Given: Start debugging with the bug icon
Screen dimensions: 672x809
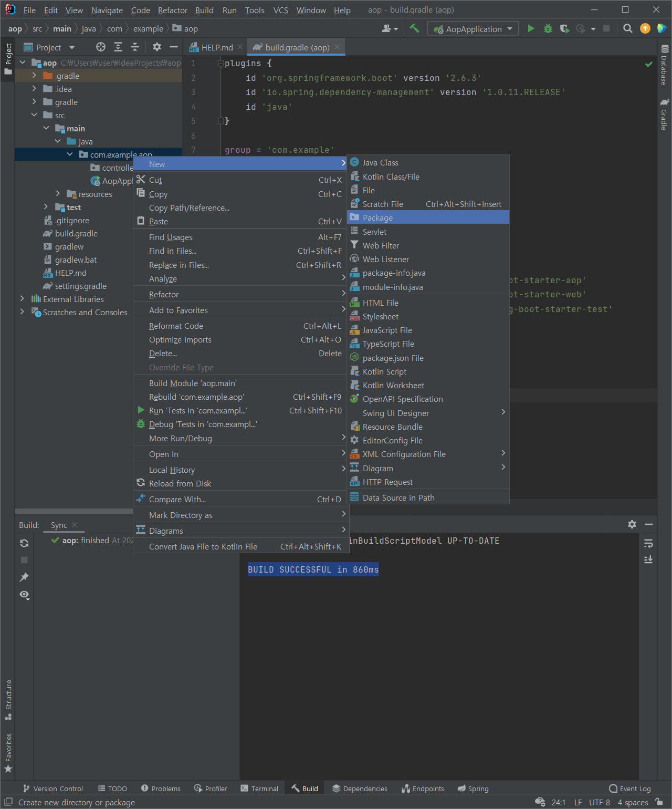Looking at the screenshot, I should click(548, 28).
